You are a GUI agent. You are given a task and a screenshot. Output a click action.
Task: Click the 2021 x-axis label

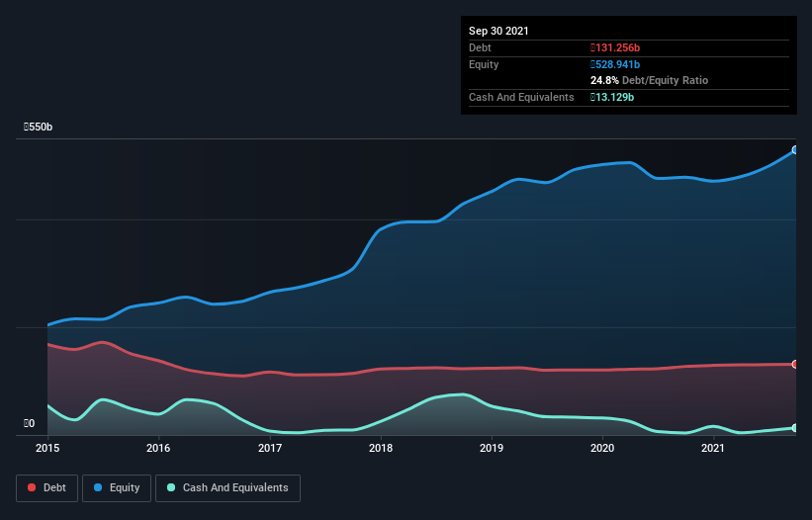713,448
